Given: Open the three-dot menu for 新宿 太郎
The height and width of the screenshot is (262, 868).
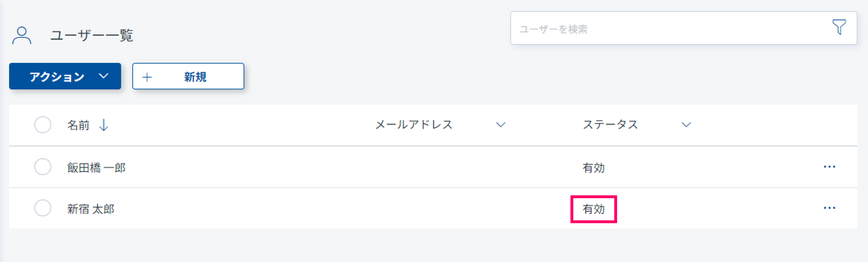Looking at the screenshot, I should coord(829,208).
